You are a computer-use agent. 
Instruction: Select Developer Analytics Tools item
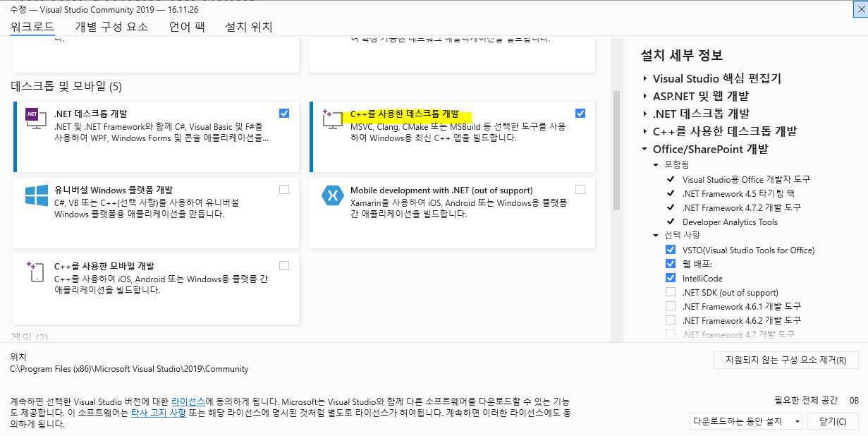(x=730, y=222)
